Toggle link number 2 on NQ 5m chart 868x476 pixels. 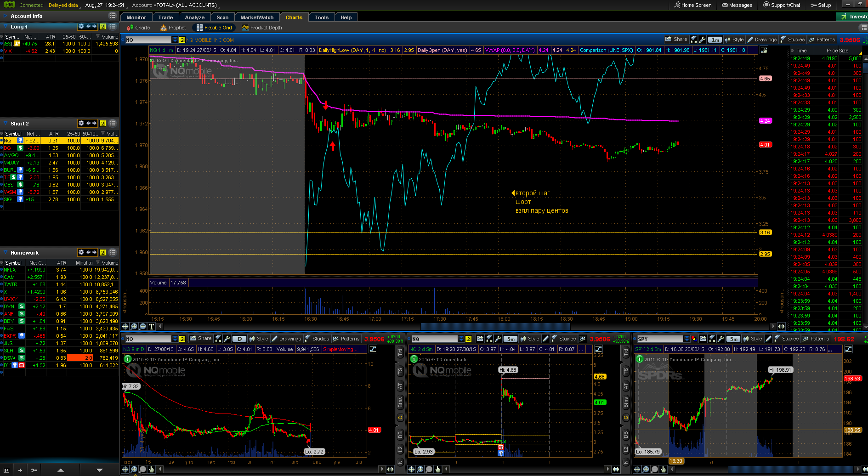coord(469,339)
